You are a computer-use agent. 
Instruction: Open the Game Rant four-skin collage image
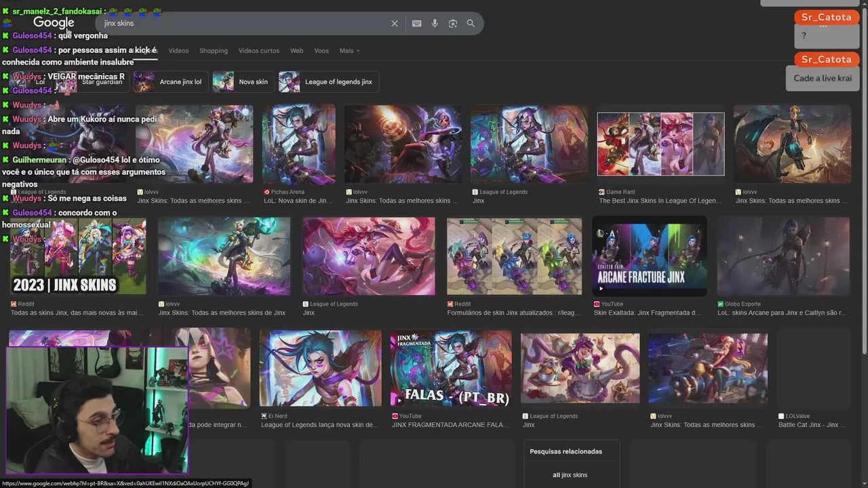(660, 144)
